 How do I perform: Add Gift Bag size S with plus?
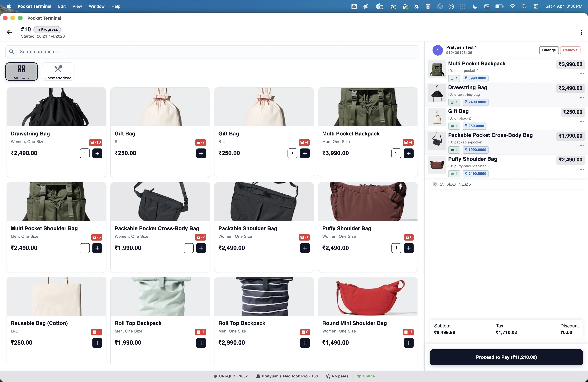[201, 153]
